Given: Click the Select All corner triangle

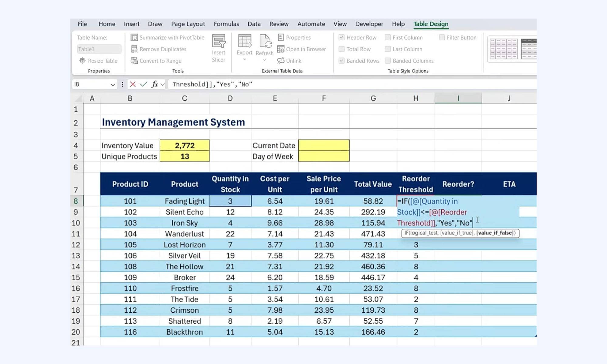Looking at the screenshot, I should pyautogui.click(x=79, y=98).
